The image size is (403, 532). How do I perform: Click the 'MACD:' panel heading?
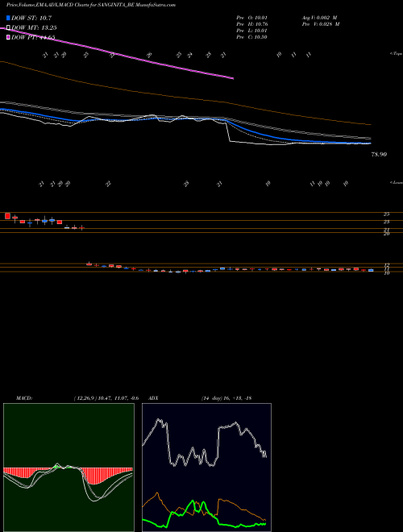click(23, 398)
